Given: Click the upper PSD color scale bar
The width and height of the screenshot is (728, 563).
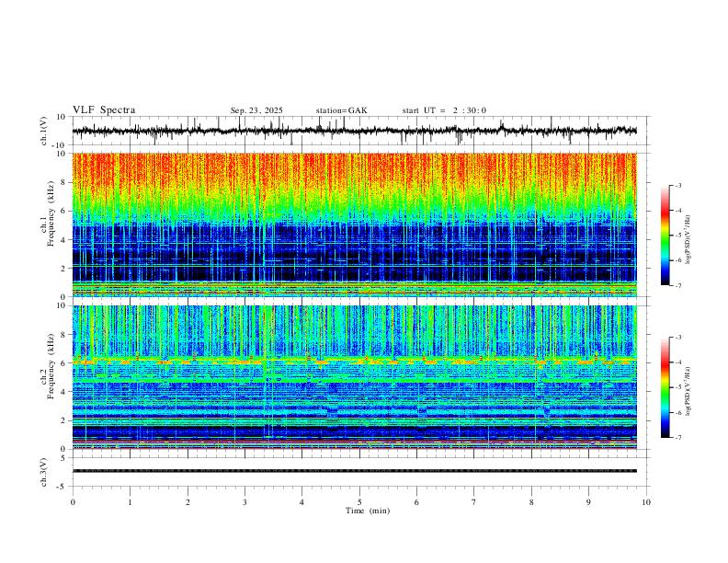Looking at the screenshot, I should [665, 236].
